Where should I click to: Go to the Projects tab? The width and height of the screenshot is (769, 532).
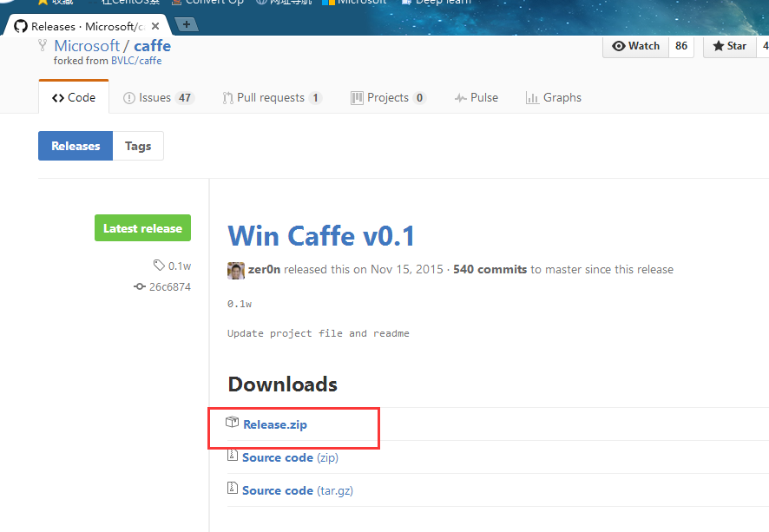[x=389, y=97]
